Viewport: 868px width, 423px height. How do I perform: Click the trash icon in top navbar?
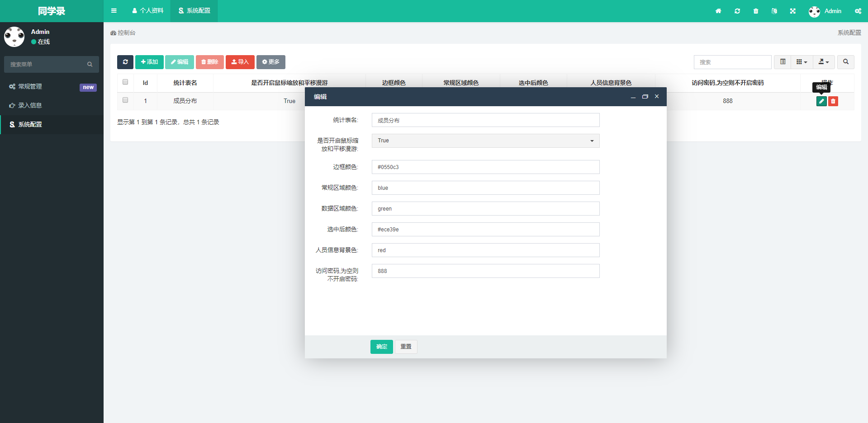click(x=756, y=11)
